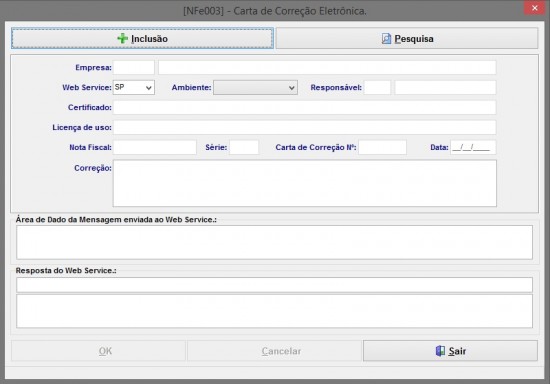This screenshot has width=550, height=384.
Task: Click the green plus icon on Inclusão
Action: tap(122, 38)
